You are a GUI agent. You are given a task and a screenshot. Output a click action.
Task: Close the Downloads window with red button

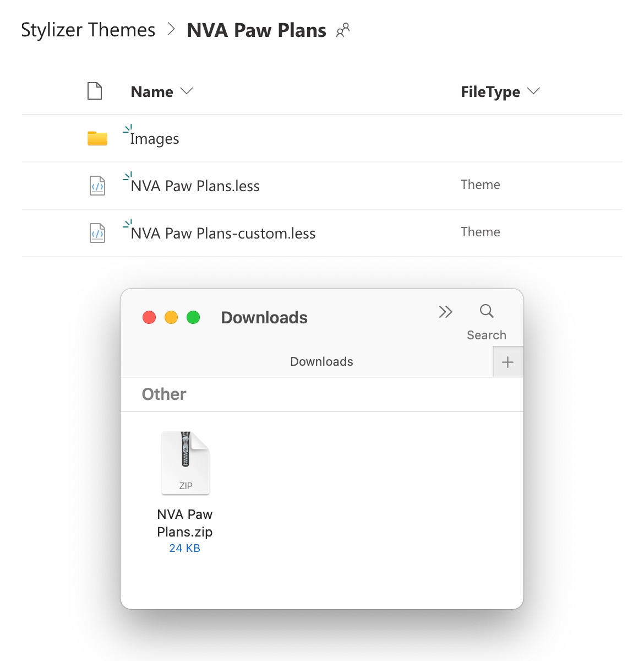149,317
